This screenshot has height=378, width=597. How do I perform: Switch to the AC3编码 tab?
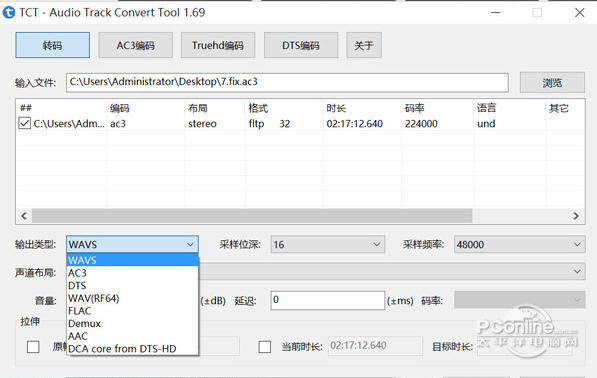pos(136,45)
